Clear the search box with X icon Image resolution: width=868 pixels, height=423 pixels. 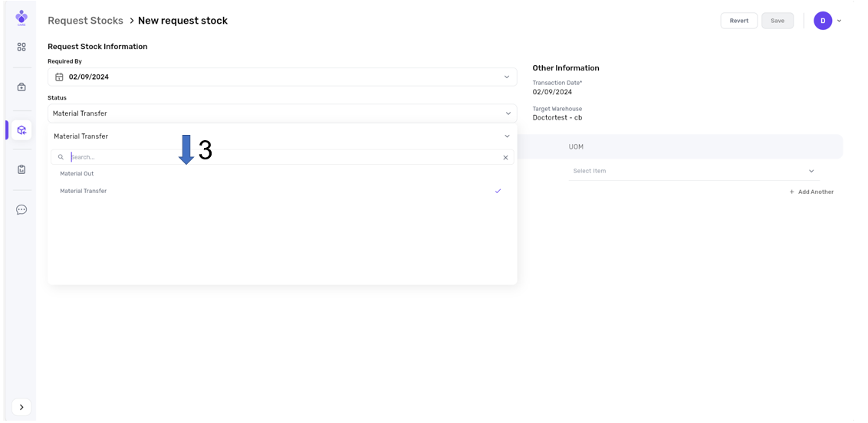tap(505, 158)
